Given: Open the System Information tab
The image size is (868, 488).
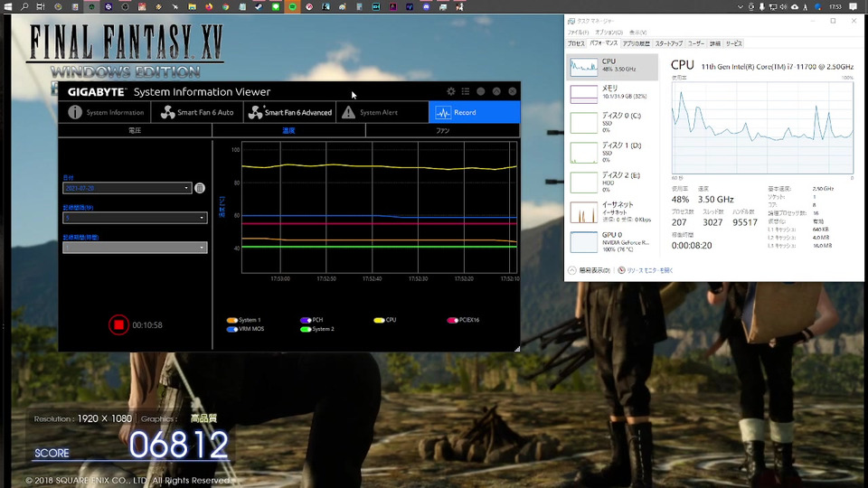Looking at the screenshot, I should pos(106,112).
